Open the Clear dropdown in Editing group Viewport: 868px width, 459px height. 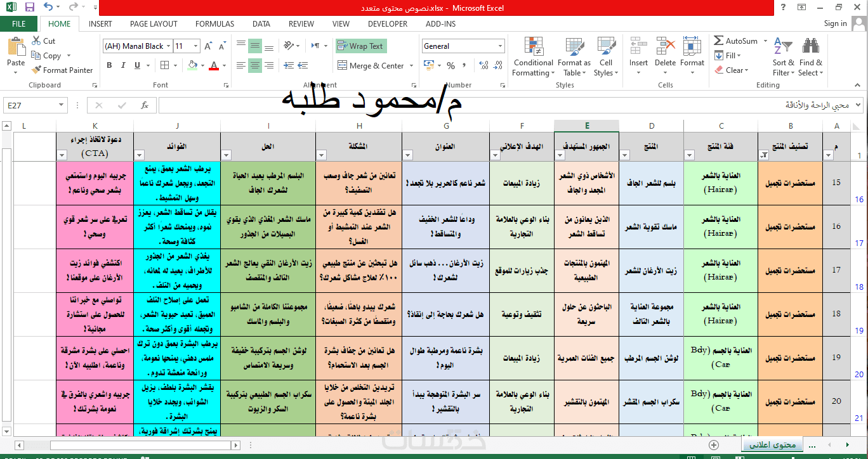pyautogui.click(x=746, y=70)
